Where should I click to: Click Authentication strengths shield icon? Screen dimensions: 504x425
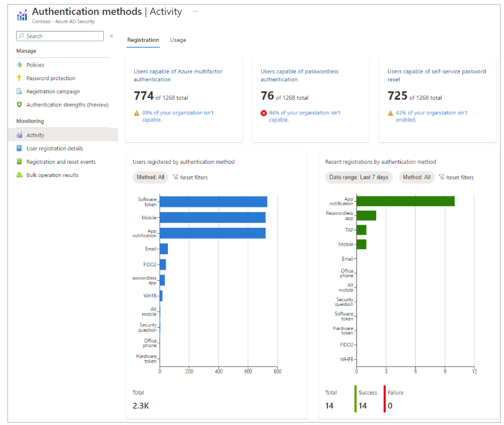pyautogui.click(x=19, y=105)
